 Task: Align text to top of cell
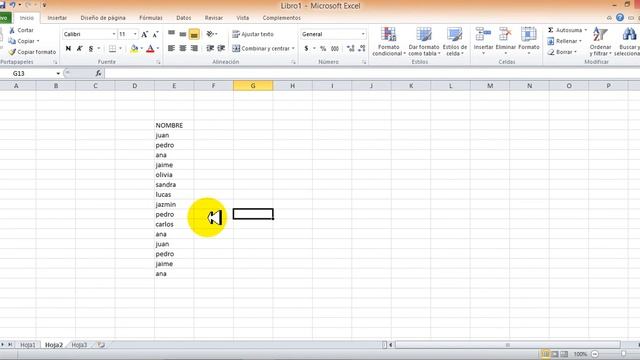pos(171,34)
